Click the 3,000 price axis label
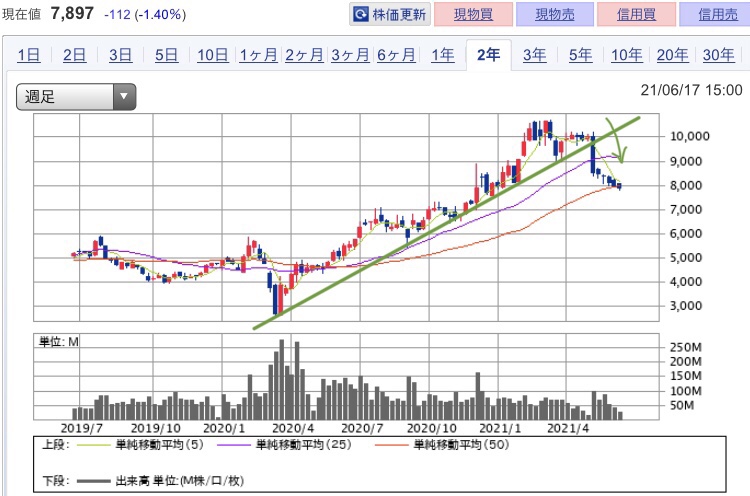 (685, 306)
